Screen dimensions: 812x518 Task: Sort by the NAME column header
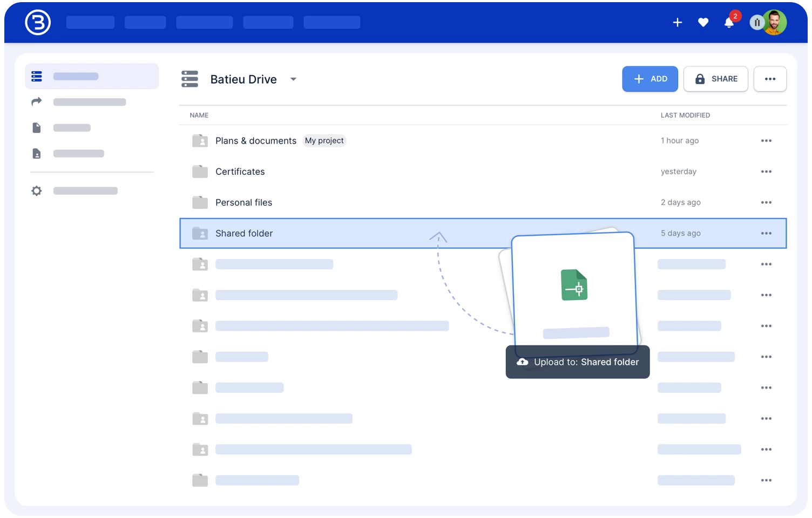[x=199, y=115]
